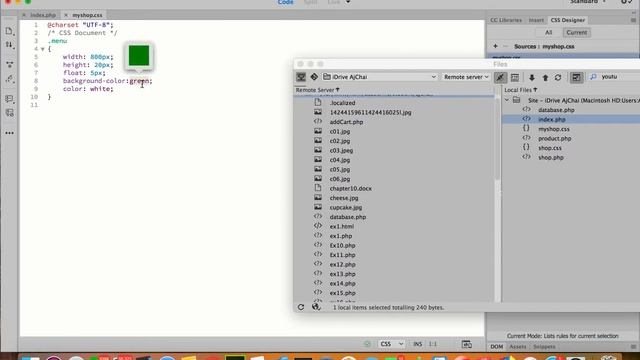Close the index.php document tab
Image resolution: width=640 pixels, height=360 pixels.
click(x=24, y=15)
